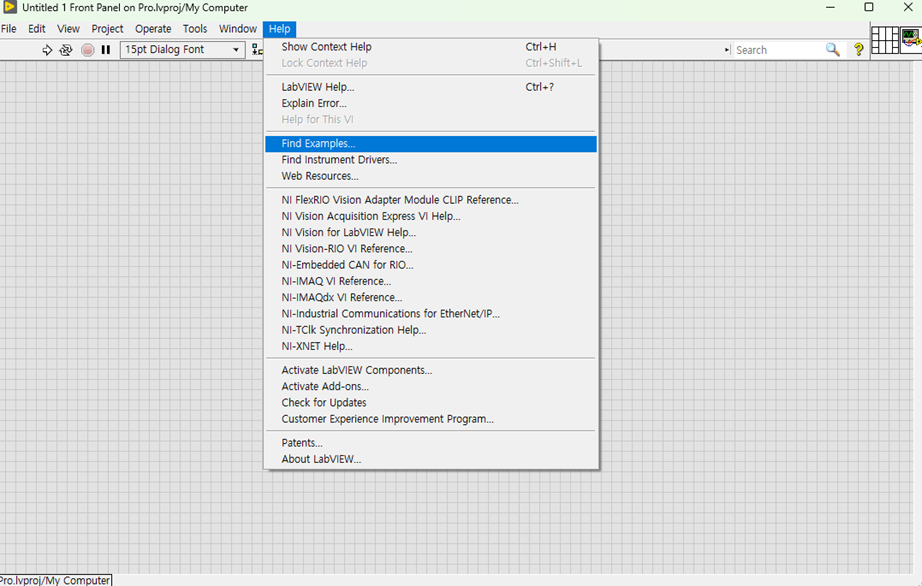The width and height of the screenshot is (922, 586).
Task: Choose Find Examples...
Action: (431, 144)
